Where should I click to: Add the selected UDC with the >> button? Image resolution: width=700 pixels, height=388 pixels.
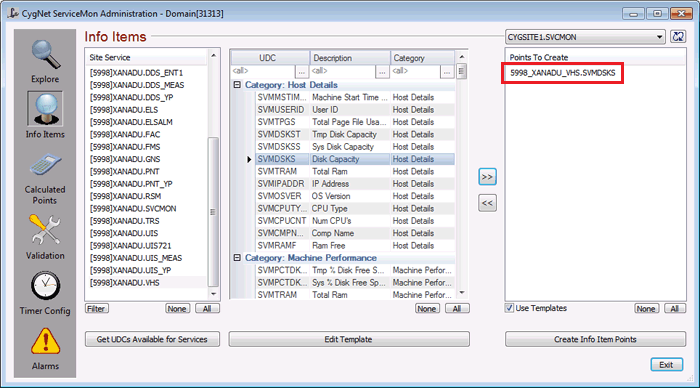tap(487, 177)
